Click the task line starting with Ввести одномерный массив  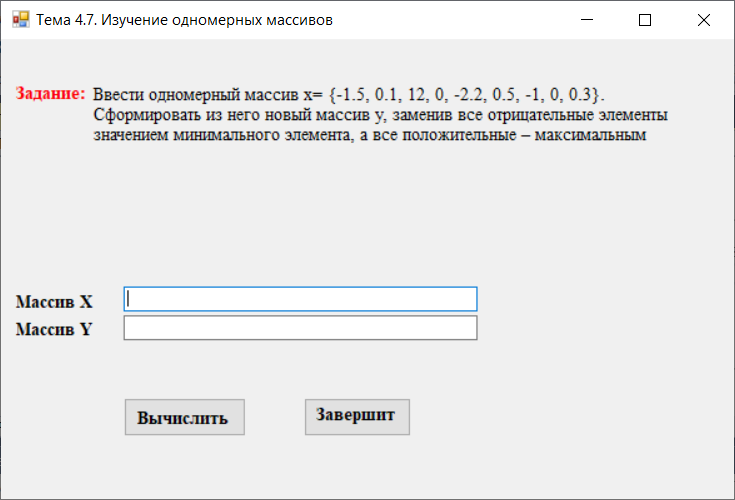(349, 94)
